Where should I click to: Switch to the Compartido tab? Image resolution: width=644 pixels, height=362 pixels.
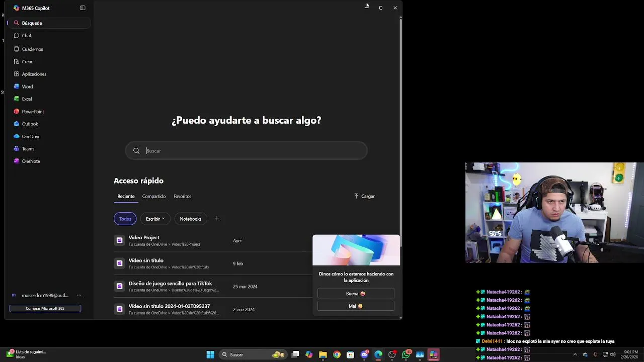(154, 197)
